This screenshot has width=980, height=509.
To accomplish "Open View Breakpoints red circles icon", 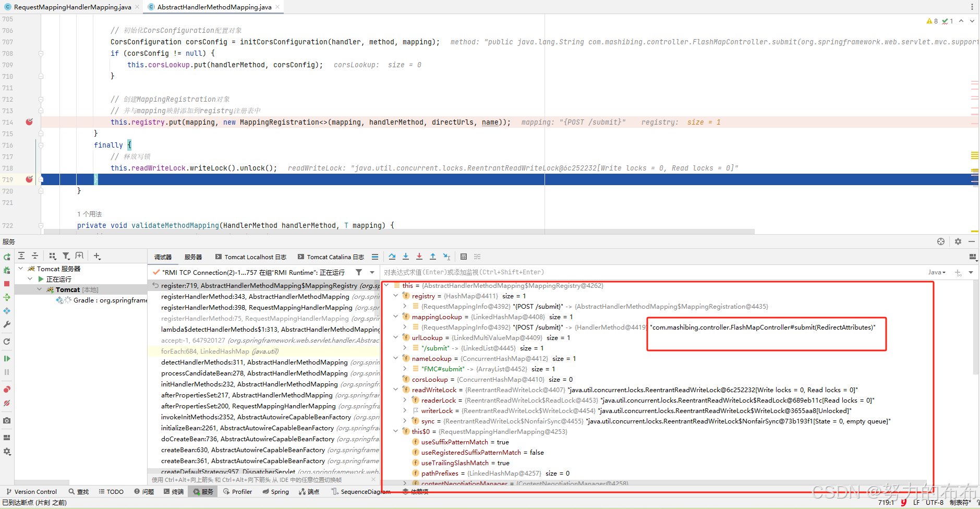I will [7, 390].
